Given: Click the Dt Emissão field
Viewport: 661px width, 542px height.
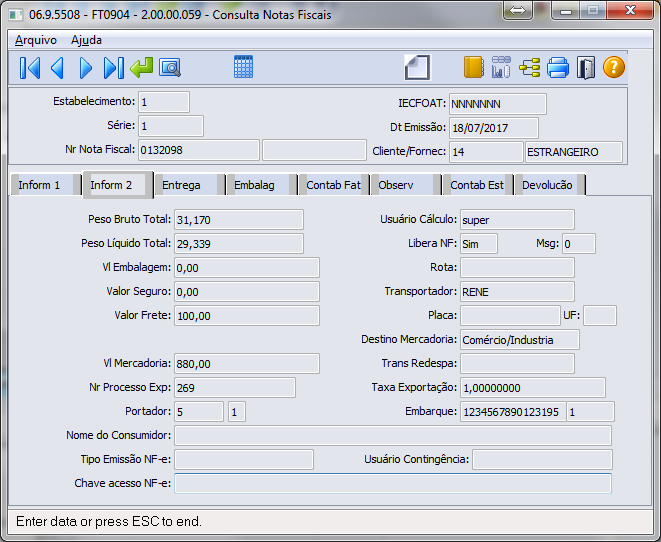Looking at the screenshot, I should point(494,128).
